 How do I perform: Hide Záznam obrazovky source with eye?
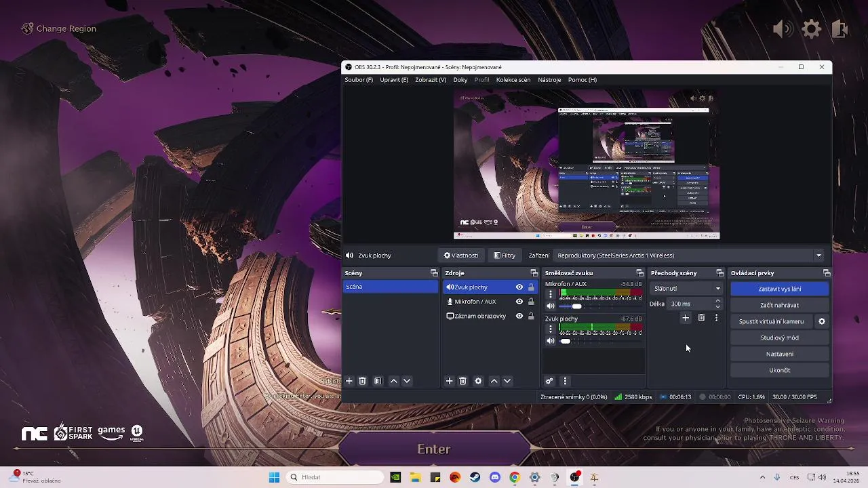pos(519,316)
